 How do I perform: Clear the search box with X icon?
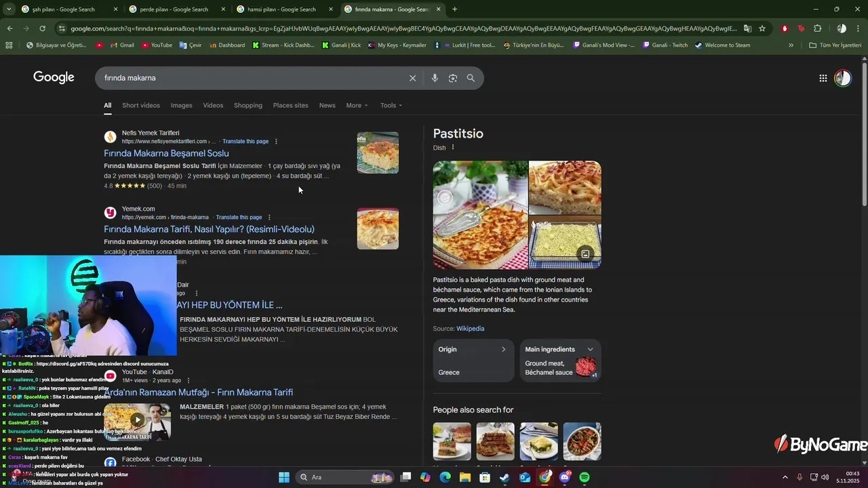[412, 78]
